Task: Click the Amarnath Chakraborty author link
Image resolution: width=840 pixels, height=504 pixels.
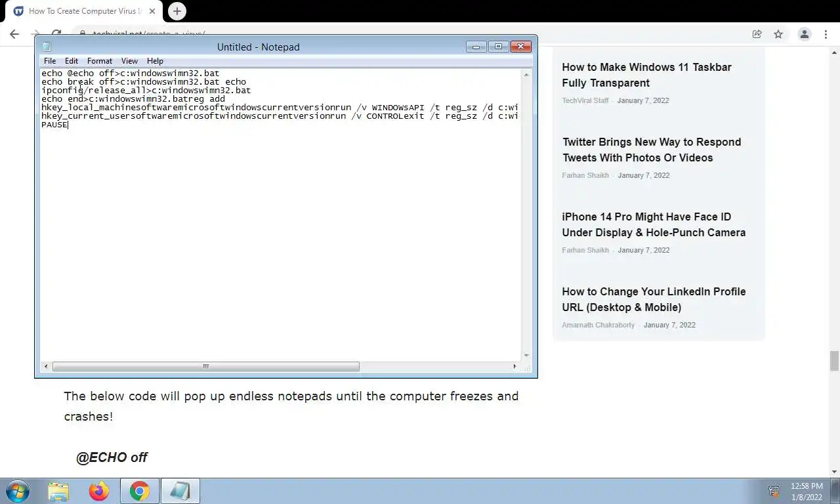Action: click(x=598, y=325)
